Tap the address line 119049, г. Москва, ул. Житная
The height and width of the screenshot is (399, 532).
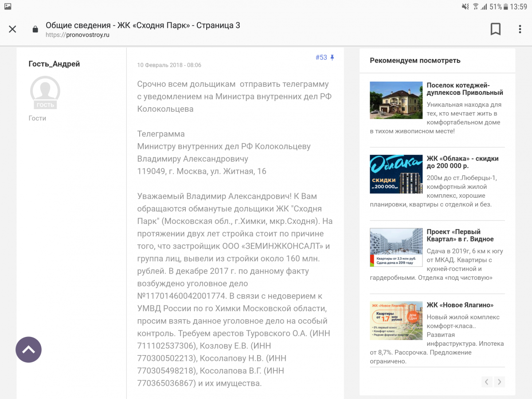pyautogui.click(x=202, y=171)
